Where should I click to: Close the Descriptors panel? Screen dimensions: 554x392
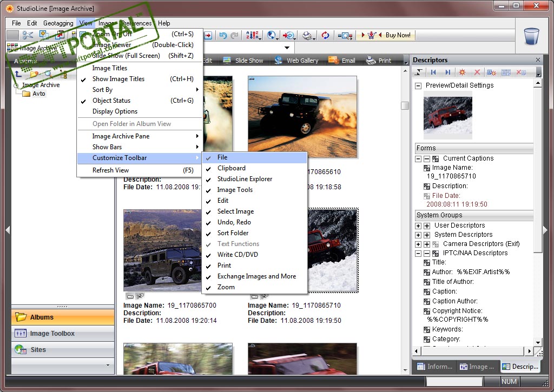(x=538, y=60)
